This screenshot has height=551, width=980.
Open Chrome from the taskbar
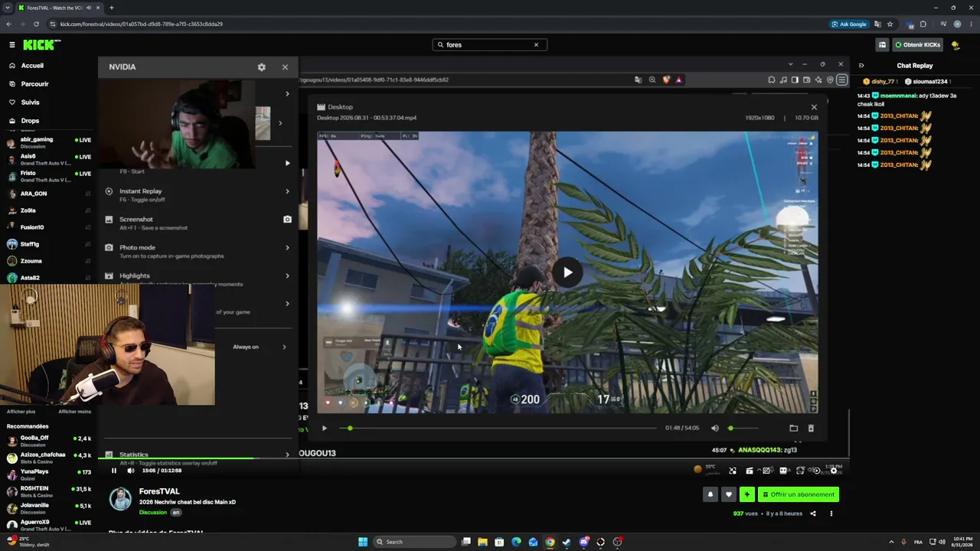(x=550, y=542)
